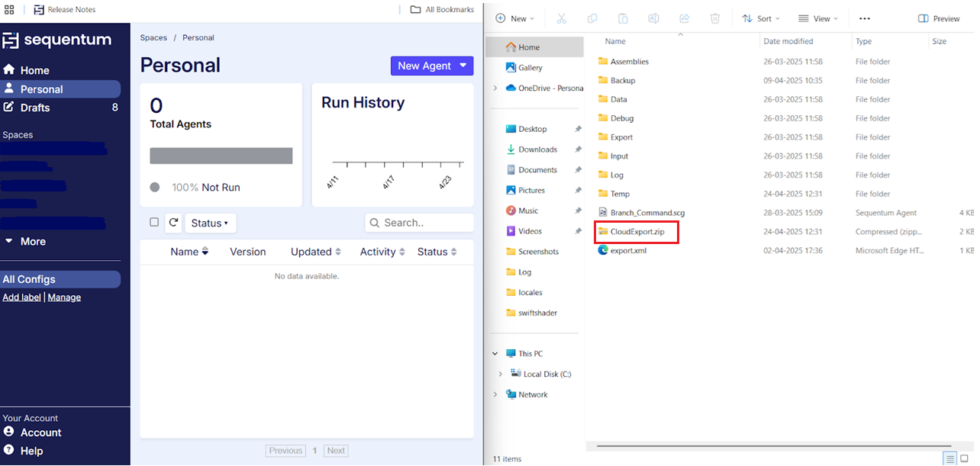
Task: Tick the select-all checkbox above agent table
Action: click(154, 223)
